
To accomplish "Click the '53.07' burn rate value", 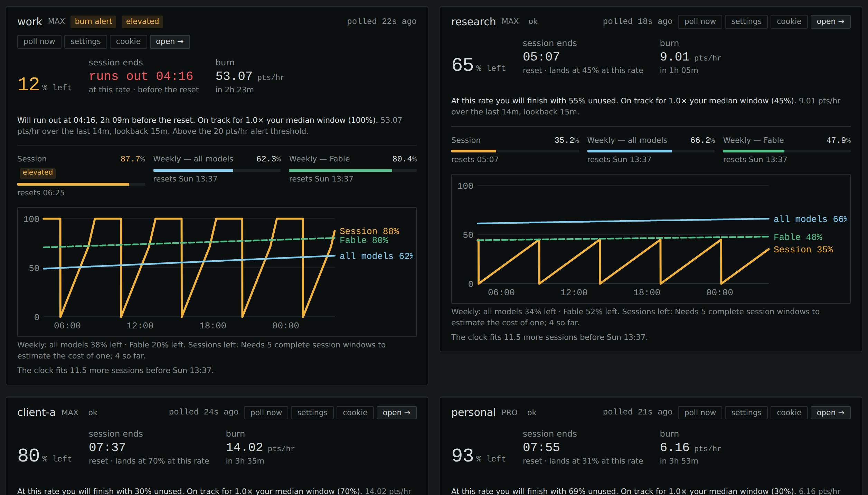I will (x=234, y=76).
